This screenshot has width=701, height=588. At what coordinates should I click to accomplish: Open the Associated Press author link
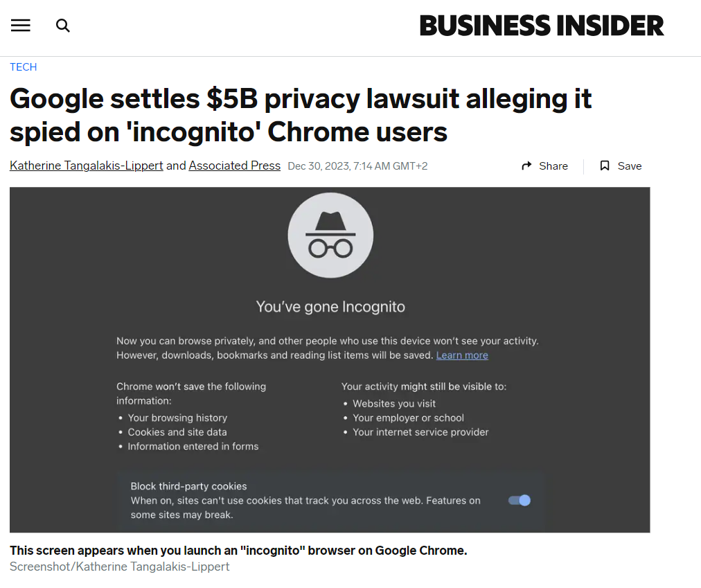click(235, 166)
